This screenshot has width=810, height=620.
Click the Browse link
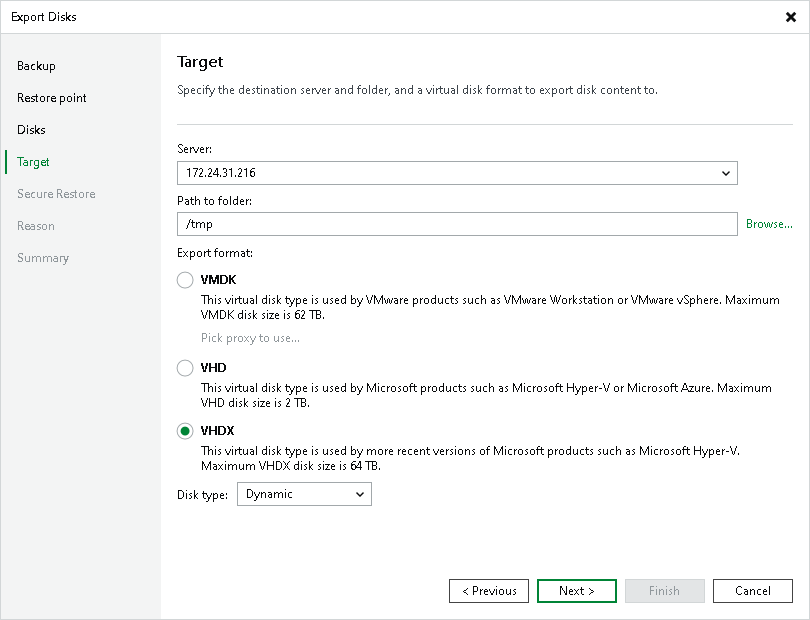tap(769, 224)
